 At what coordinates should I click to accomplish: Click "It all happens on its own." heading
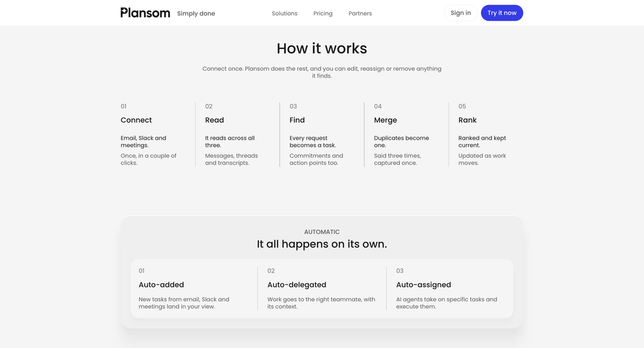[321, 244]
